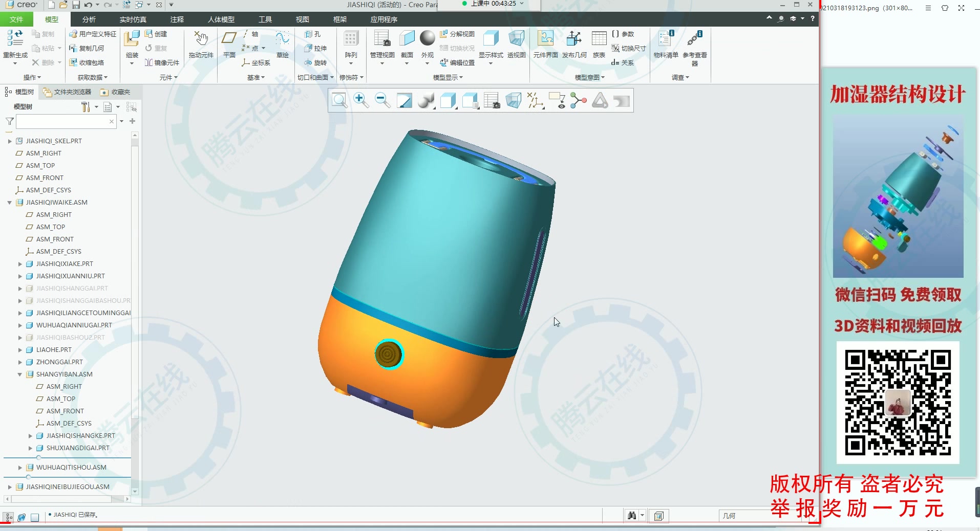980x531 pixels.
Task: Open the 文件 menu
Action: (16, 19)
